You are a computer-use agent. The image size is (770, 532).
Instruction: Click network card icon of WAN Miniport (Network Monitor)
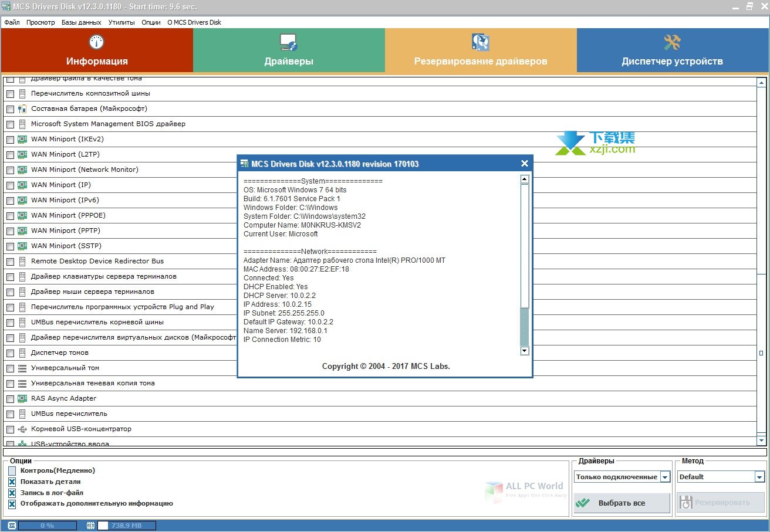tap(22, 170)
